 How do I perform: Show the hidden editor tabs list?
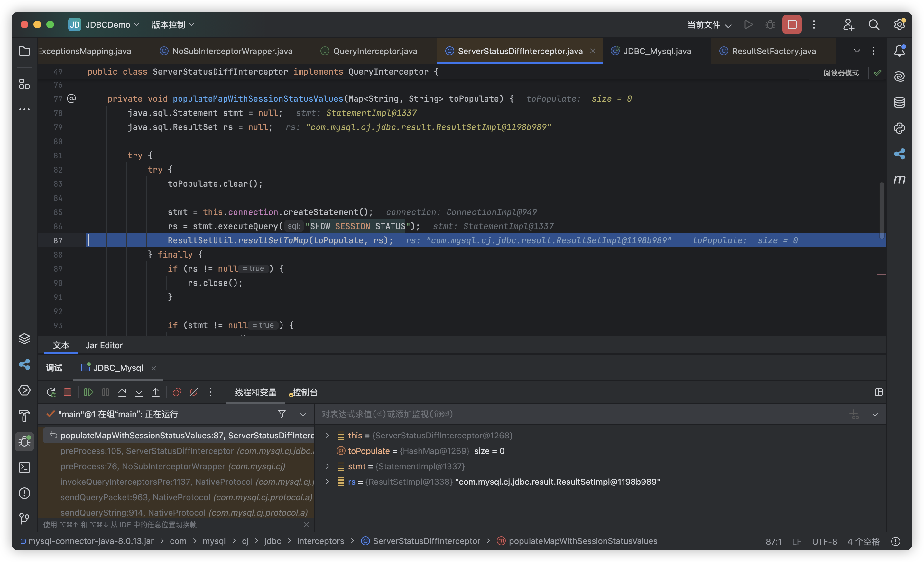click(857, 51)
